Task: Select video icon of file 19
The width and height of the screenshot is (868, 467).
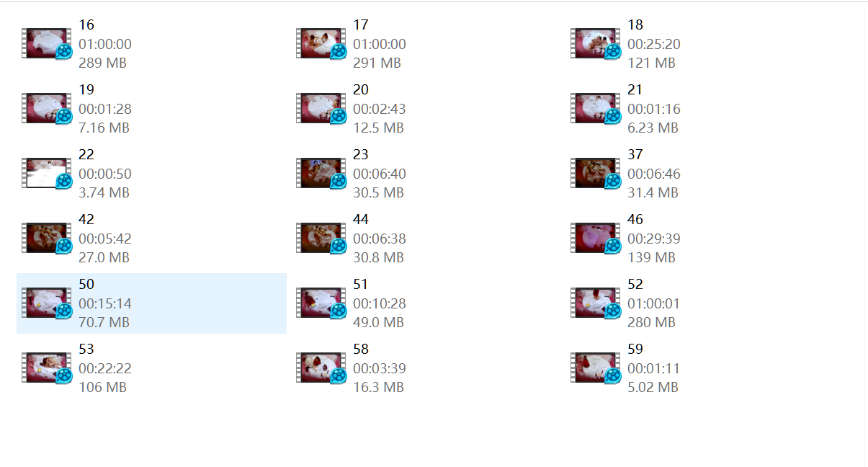Action: pyautogui.click(x=48, y=109)
